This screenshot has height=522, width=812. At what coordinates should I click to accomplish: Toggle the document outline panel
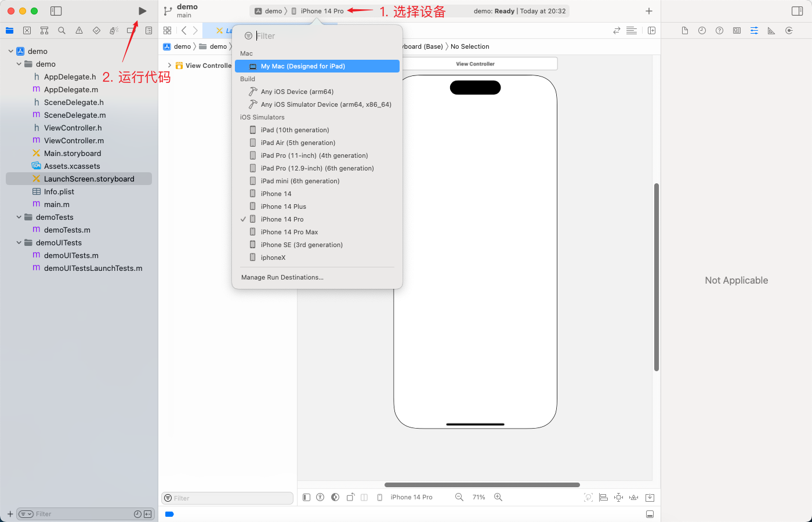pos(306,497)
